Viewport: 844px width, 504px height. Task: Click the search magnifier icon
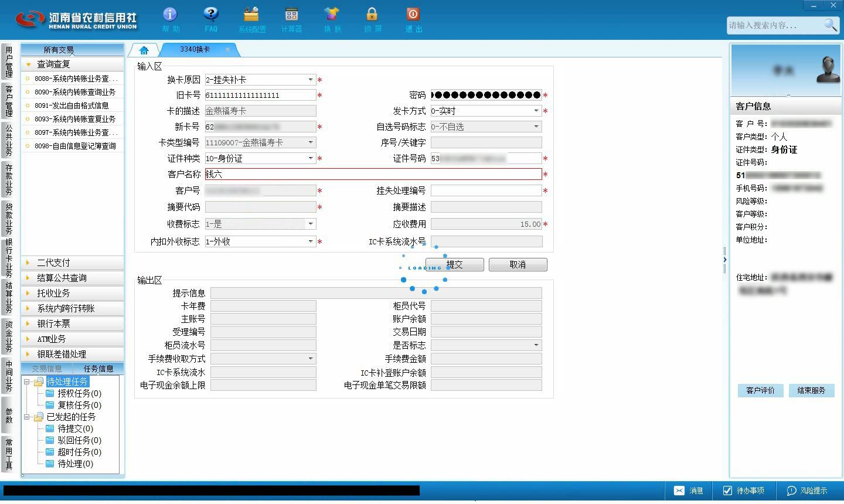pyautogui.click(x=831, y=25)
